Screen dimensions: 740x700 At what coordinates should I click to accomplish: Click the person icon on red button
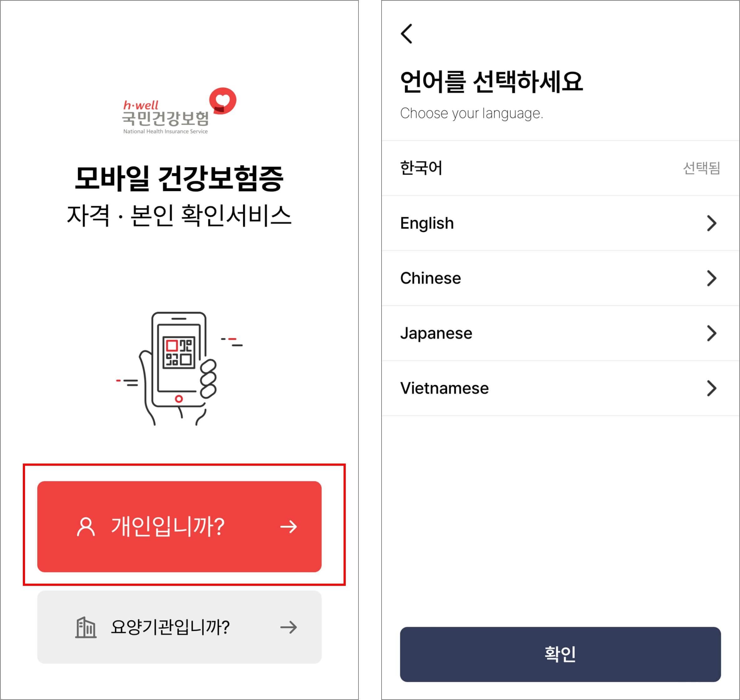(x=86, y=526)
